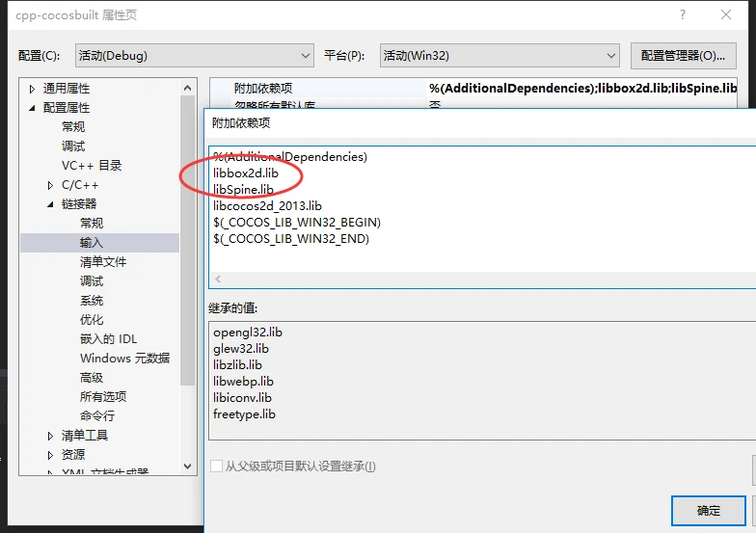Expand the 通用属性 tree node

tap(32, 89)
